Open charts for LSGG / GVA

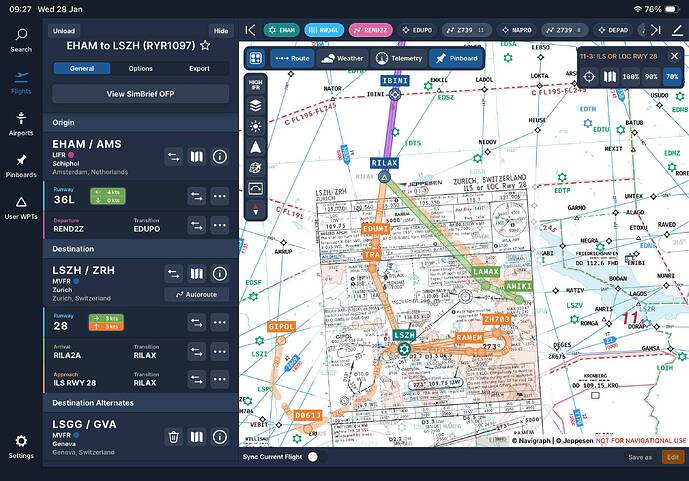click(x=196, y=437)
